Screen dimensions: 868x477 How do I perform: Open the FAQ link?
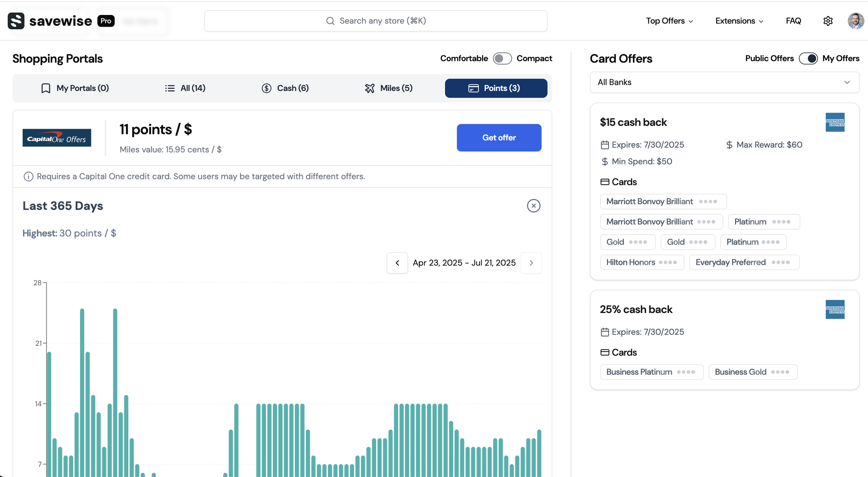[793, 21]
